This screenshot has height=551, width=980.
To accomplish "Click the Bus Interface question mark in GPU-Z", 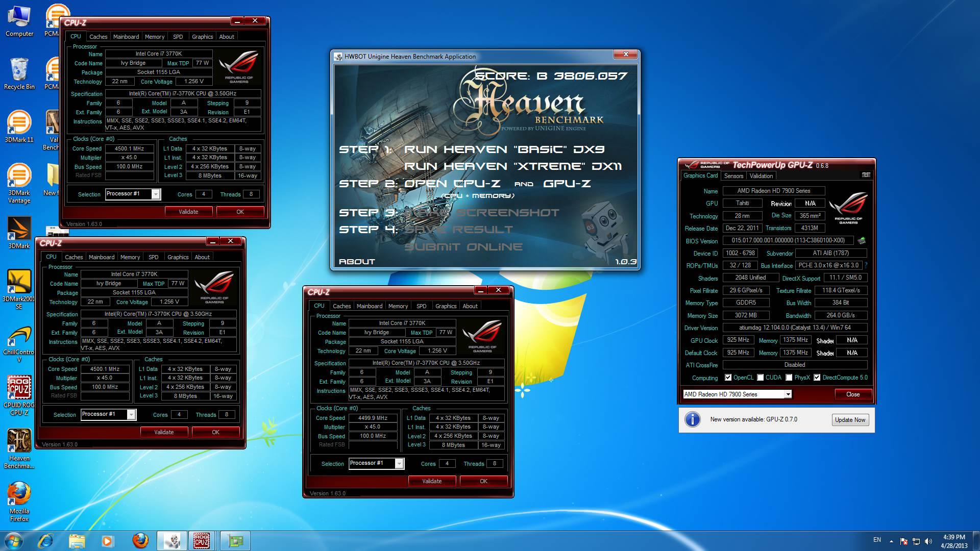I will click(866, 265).
